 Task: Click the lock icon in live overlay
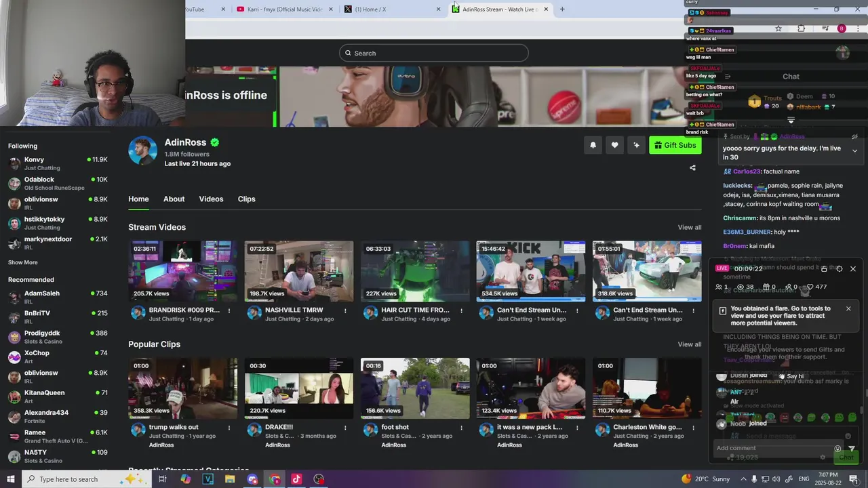824,269
